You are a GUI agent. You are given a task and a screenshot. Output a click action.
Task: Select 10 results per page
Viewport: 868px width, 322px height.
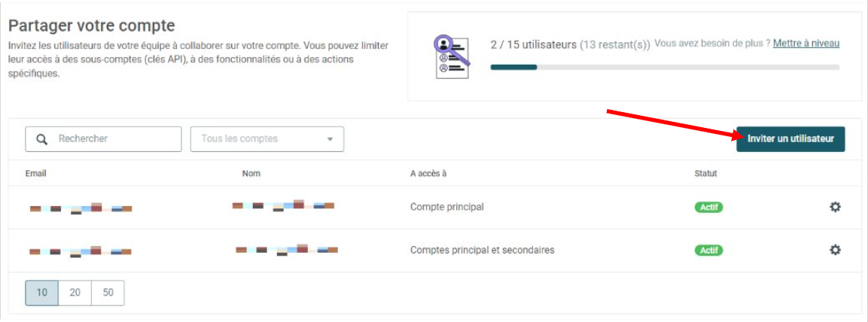[42, 293]
